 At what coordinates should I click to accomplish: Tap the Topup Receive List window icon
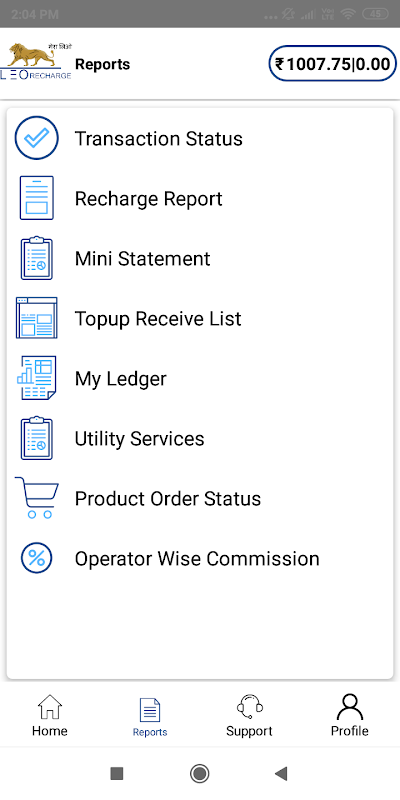click(37, 318)
